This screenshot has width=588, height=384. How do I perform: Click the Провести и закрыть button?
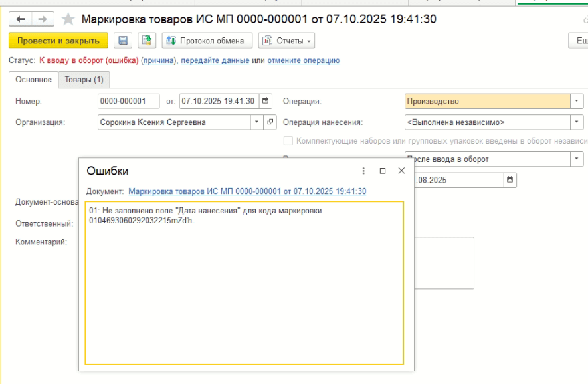[x=58, y=41]
